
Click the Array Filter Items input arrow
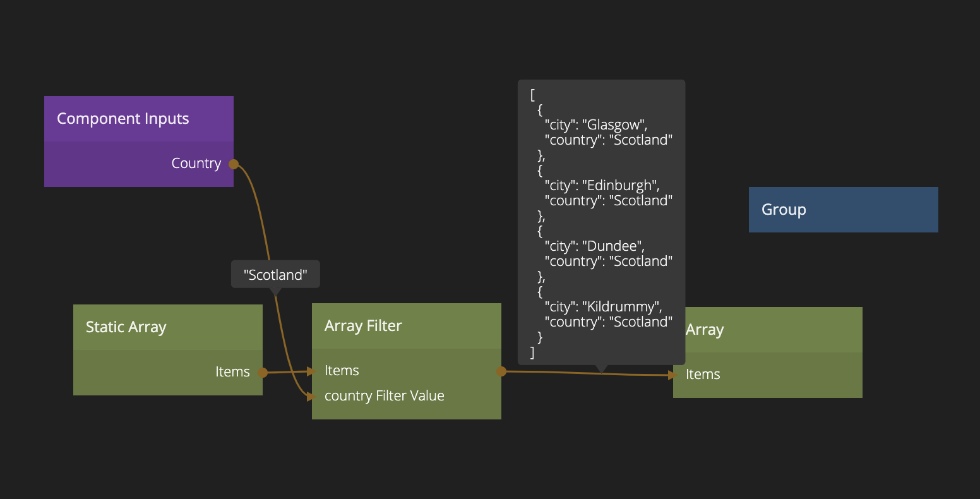coord(311,371)
